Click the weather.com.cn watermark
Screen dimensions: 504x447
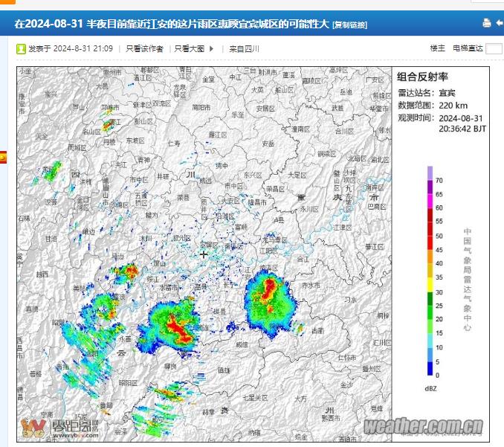click(x=423, y=426)
